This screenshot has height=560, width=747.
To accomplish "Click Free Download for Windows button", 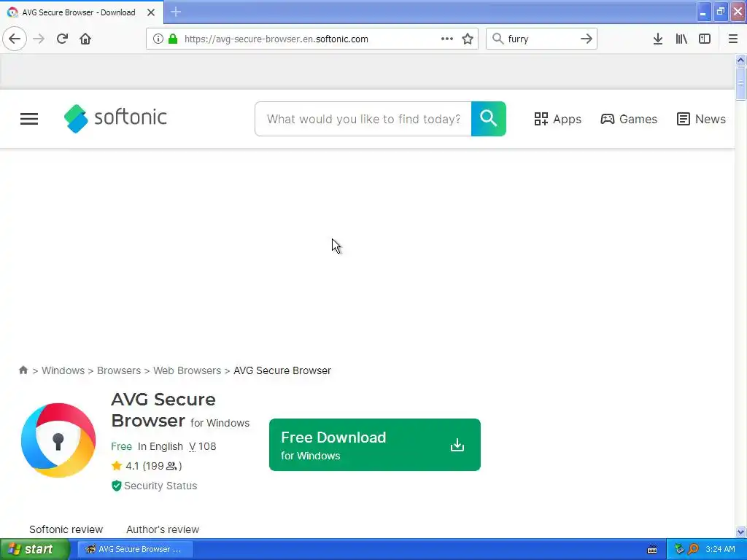I will [x=375, y=445].
